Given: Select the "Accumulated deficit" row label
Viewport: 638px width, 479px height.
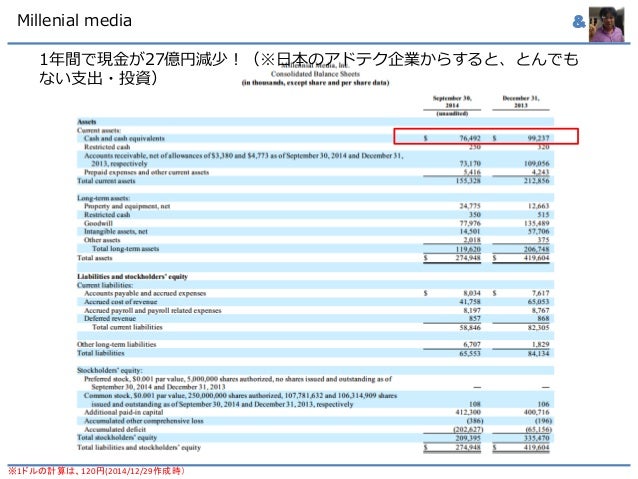Looking at the screenshot, I should 115,429.
